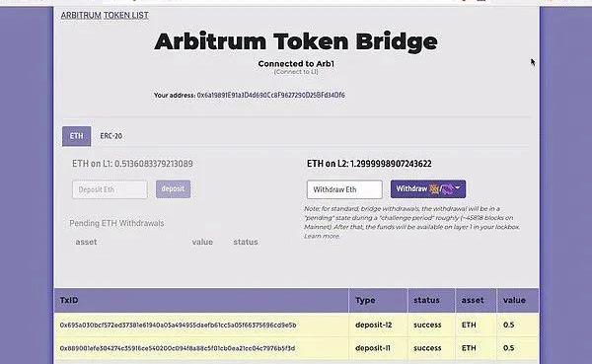Click the deposit button
The height and width of the screenshot is (364, 592).
point(173,188)
